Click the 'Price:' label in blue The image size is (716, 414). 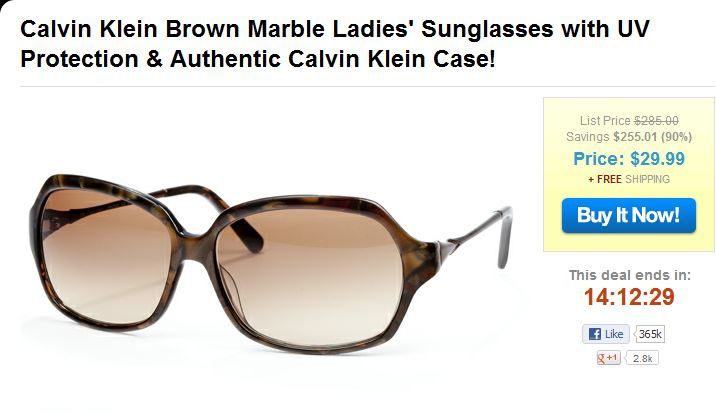pos(599,159)
